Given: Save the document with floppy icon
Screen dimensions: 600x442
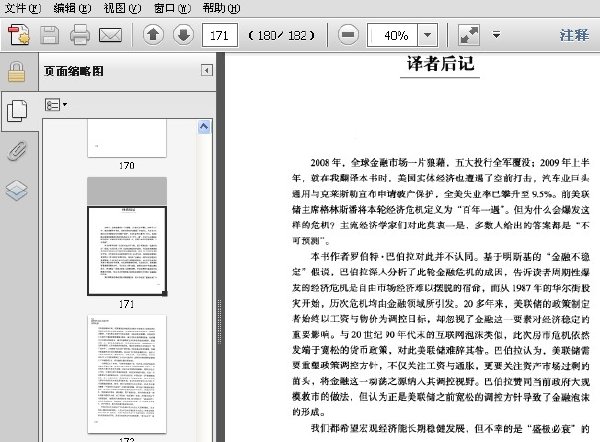Looking at the screenshot, I should tap(50, 35).
